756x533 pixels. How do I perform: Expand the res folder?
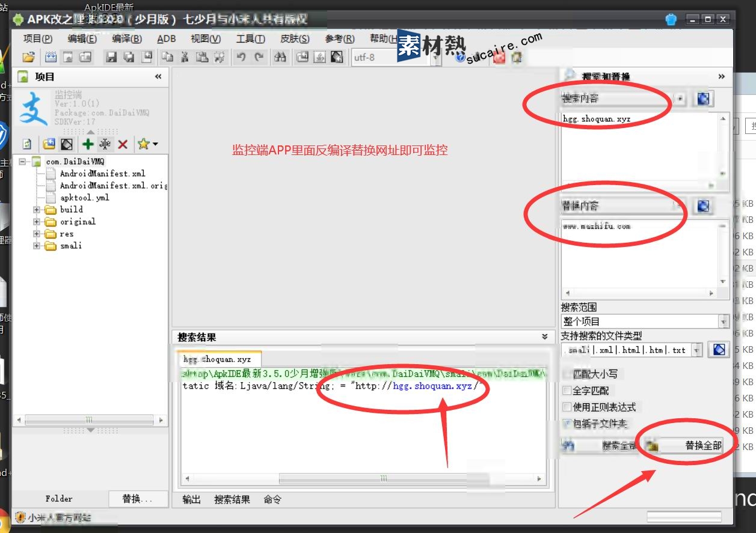click(37, 234)
